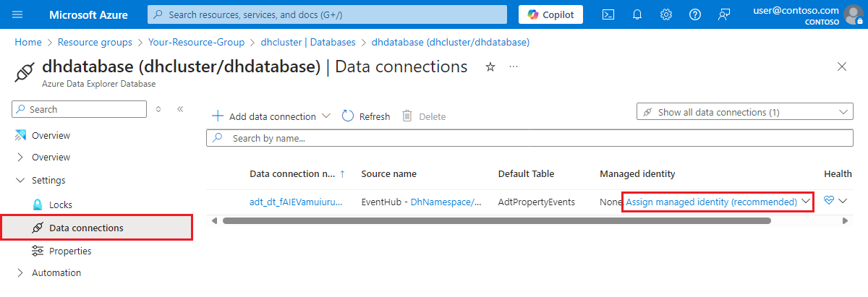This screenshot has height=297, width=868.
Task: Open the adt_dt data connection link
Action: tap(295, 202)
